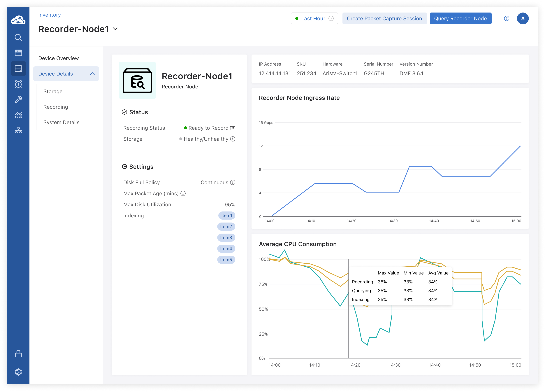Open the search icon in the sidebar
This screenshot has width=545, height=392.
(x=18, y=38)
